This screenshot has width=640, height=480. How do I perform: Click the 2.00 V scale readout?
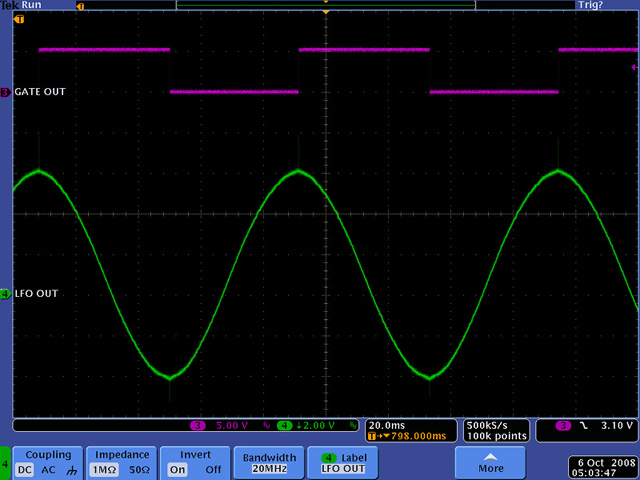coord(318,426)
